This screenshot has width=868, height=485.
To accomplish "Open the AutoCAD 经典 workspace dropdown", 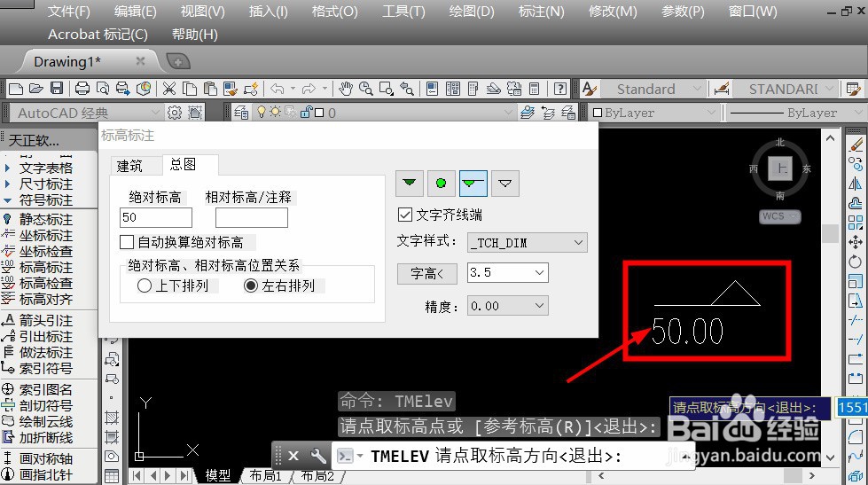I will pyautogui.click(x=155, y=113).
